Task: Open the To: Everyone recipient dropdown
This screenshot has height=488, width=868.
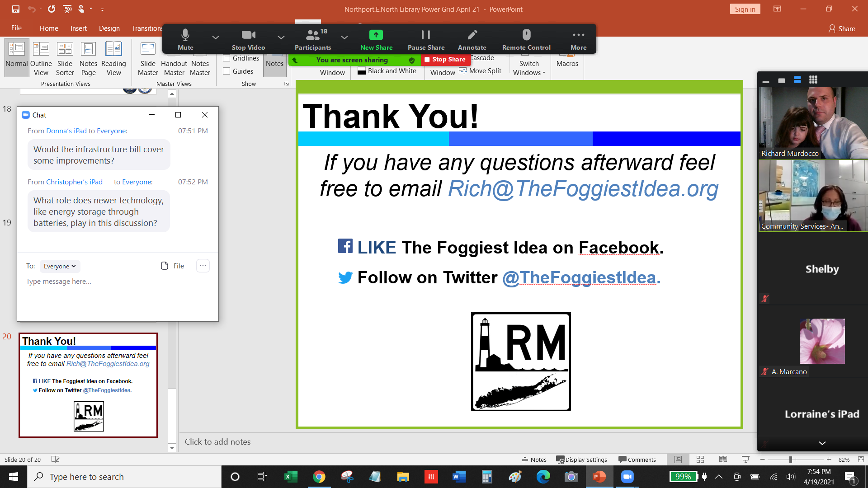Action: pyautogui.click(x=60, y=266)
